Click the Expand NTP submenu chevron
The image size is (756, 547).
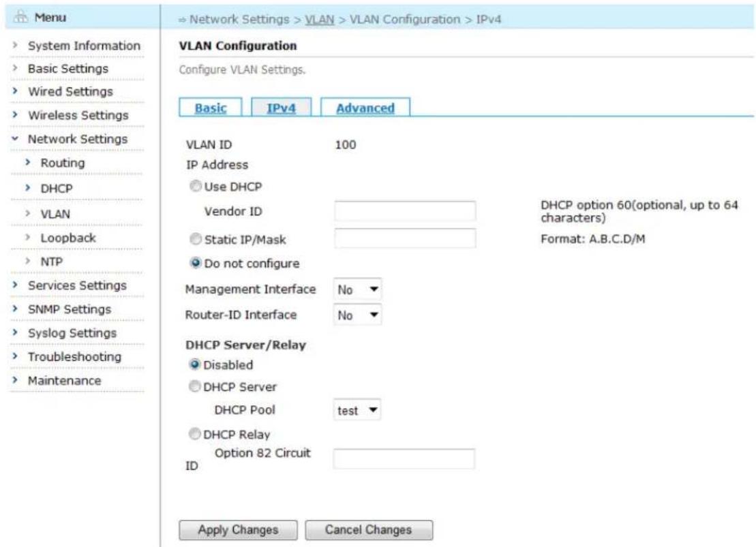point(27,261)
